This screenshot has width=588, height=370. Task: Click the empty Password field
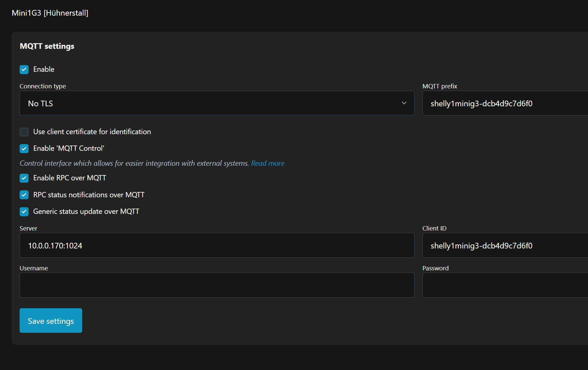[x=505, y=285]
